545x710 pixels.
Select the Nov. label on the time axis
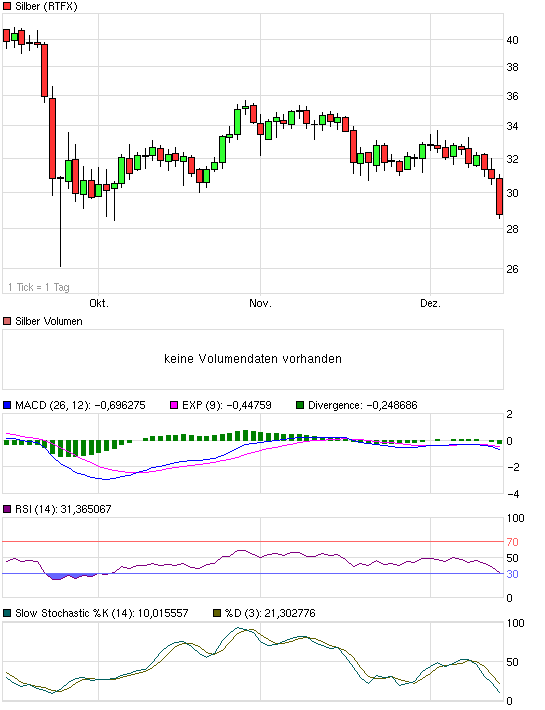[260, 303]
